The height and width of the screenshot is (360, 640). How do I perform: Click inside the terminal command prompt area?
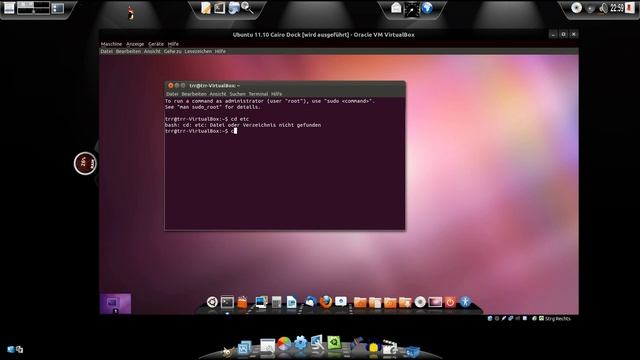[285, 163]
